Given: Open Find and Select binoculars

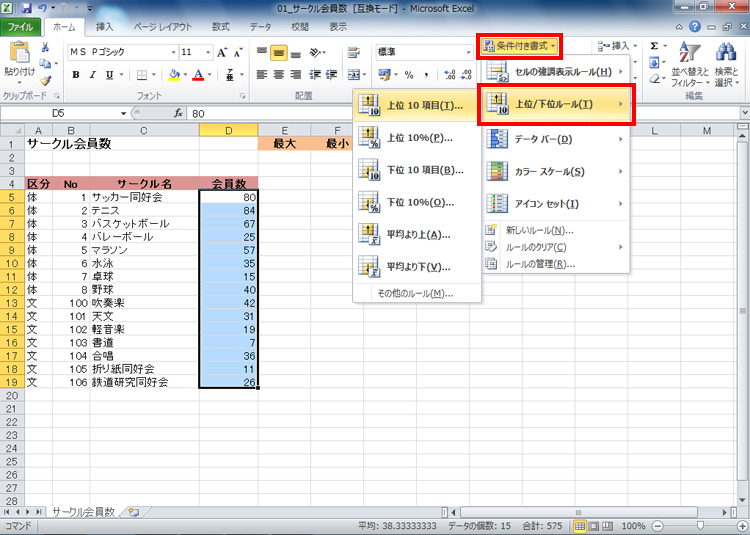Looking at the screenshot, I should 726,64.
